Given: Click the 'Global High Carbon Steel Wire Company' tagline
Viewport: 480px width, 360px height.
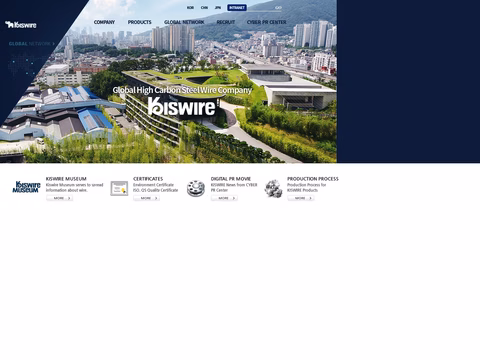Looking at the screenshot, I should point(182,90).
